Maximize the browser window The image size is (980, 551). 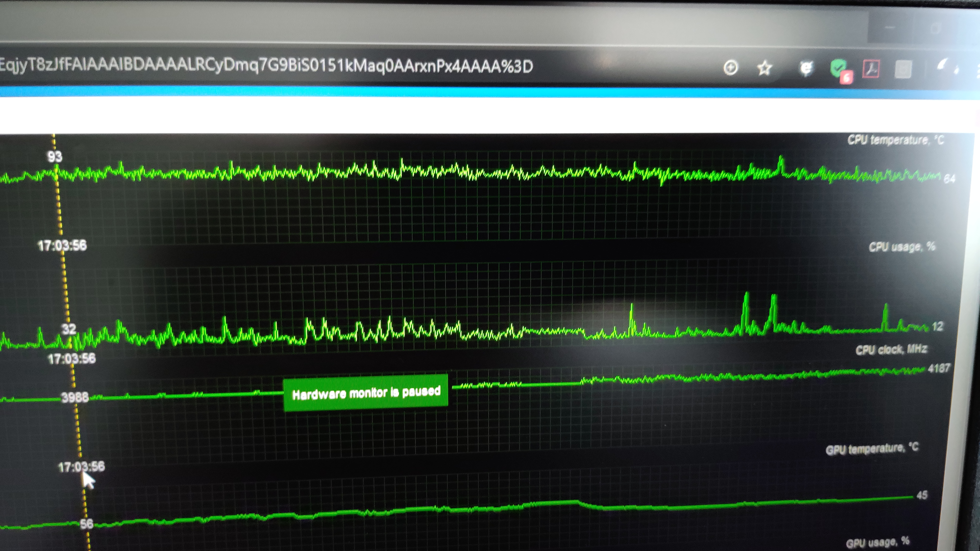[936, 28]
